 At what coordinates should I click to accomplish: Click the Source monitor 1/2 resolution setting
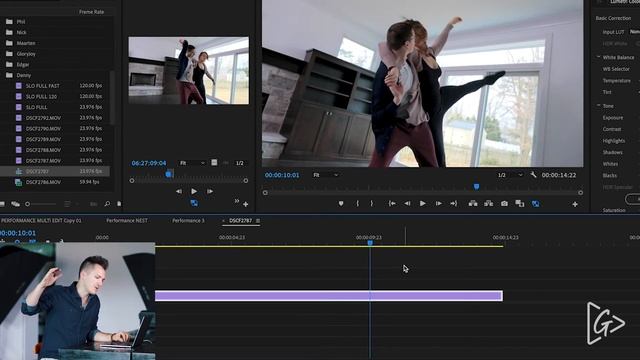click(240, 163)
